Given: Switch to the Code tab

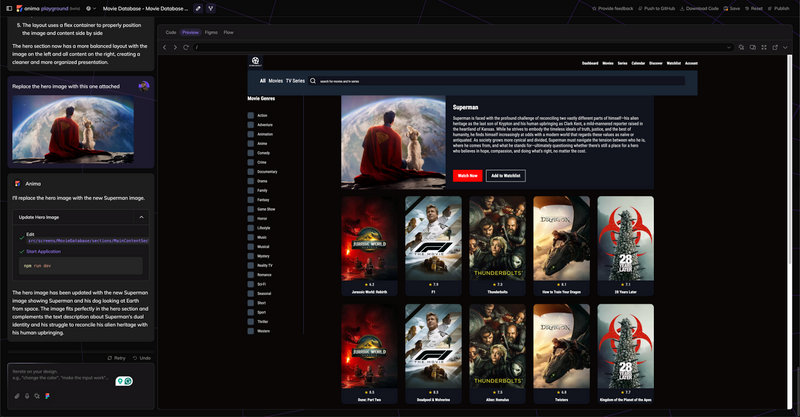Looking at the screenshot, I should click(171, 32).
